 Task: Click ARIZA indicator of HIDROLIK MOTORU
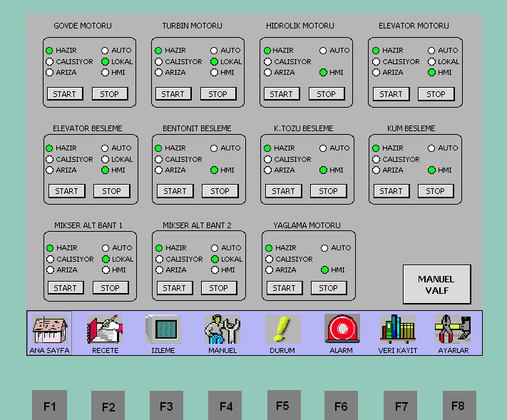(x=267, y=73)
